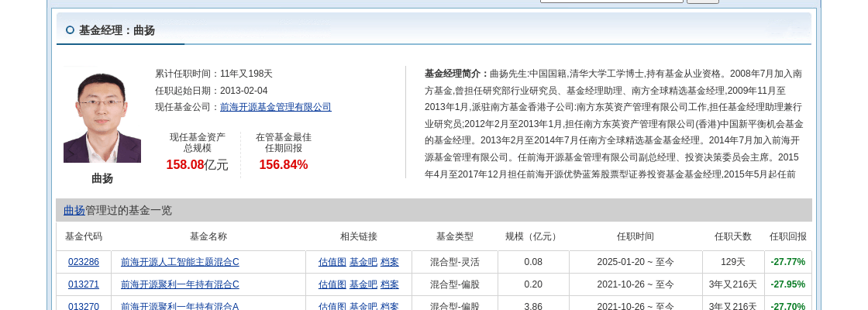Open 估值图 for fund 023286
Screen dimensions: 868x310
pyautogui.click(x=332, y=262)
